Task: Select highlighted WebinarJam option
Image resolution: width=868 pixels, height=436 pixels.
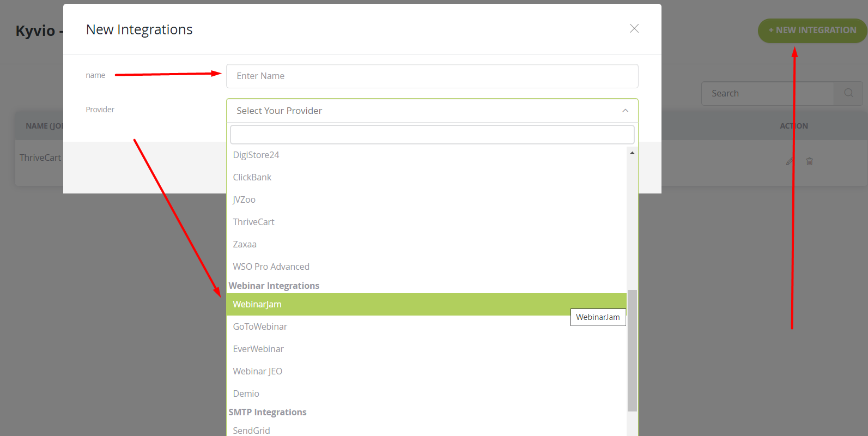Action: [x=427, y=304]
